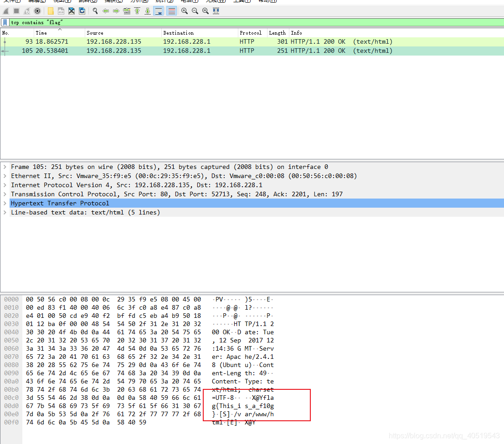The height and width of the screenshot is (444, 504).
Task: Open capture options gear icon
Action: click(37, 11)
